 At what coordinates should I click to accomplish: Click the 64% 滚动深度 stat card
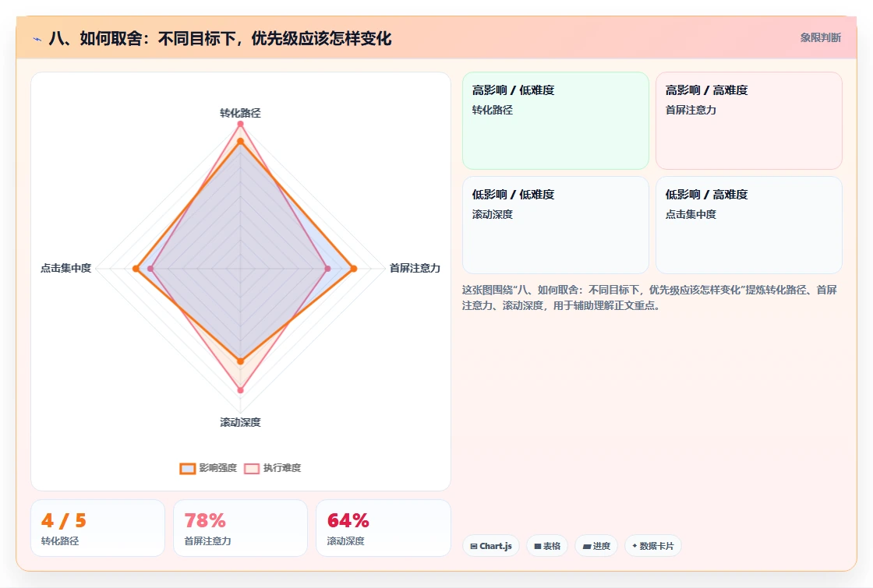(383, 528)
